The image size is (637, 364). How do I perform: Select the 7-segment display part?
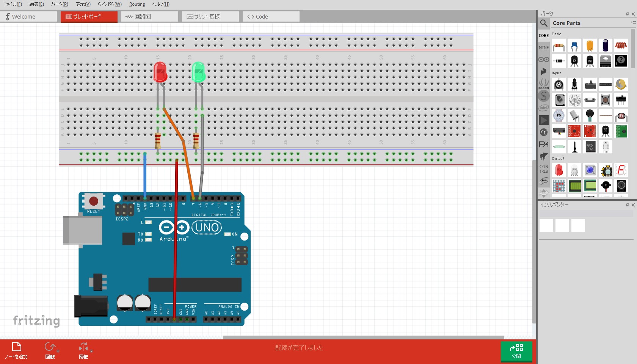click(x=621, y=170)
